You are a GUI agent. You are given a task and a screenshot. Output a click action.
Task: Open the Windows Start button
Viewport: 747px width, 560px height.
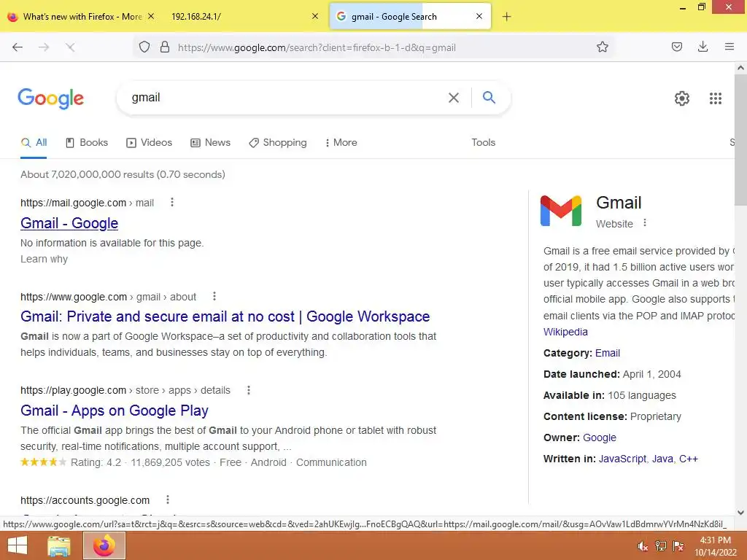coord(18,545)
